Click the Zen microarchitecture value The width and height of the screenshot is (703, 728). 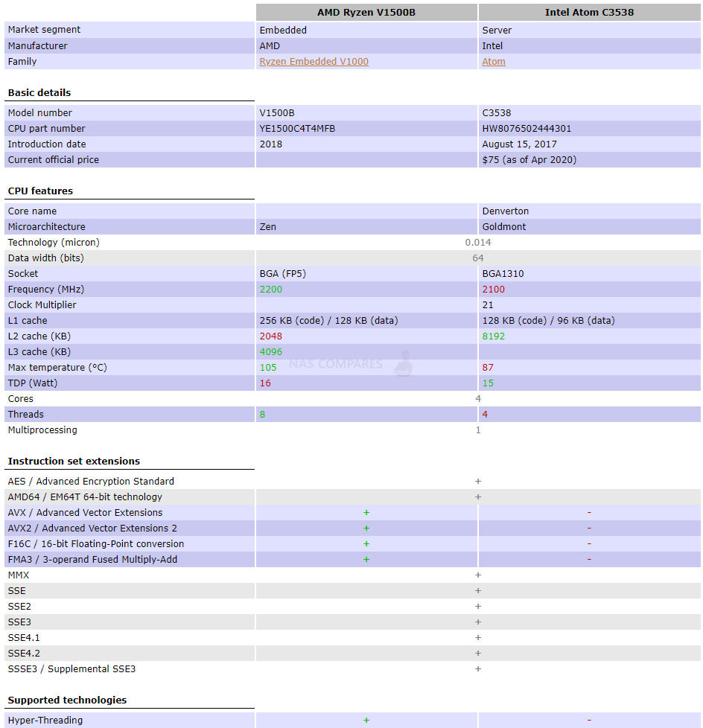click(267, 226)
